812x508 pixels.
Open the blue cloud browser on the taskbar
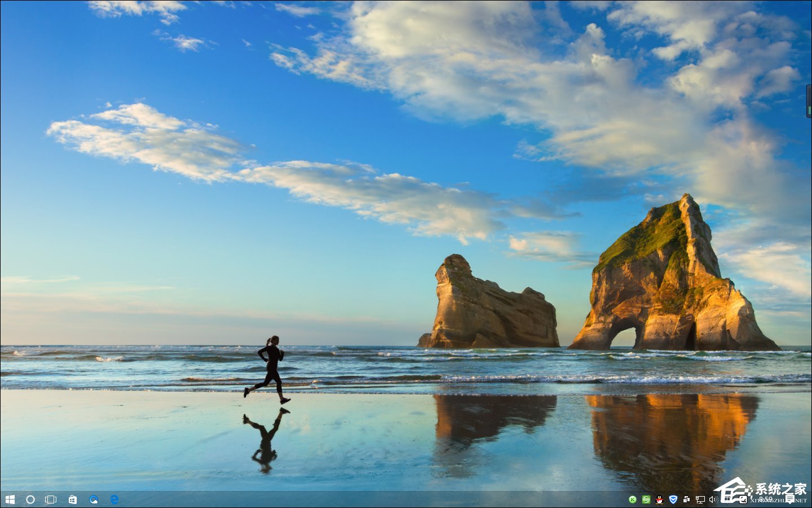pyautogui.click(x=94, y=499)
